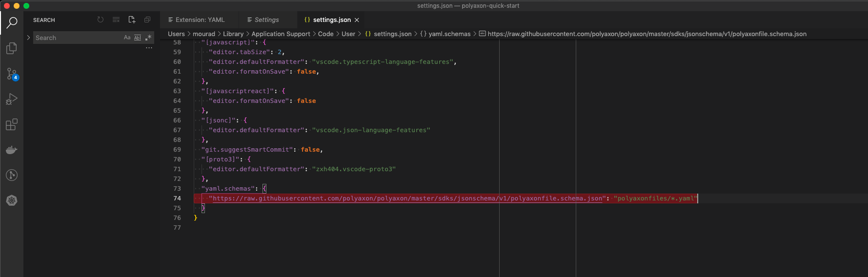The height and width of the screenshot is (277, 868).
Task: Click settings.json in the breadcrumb
Action: pyautogui.click(x=388, y=34)
